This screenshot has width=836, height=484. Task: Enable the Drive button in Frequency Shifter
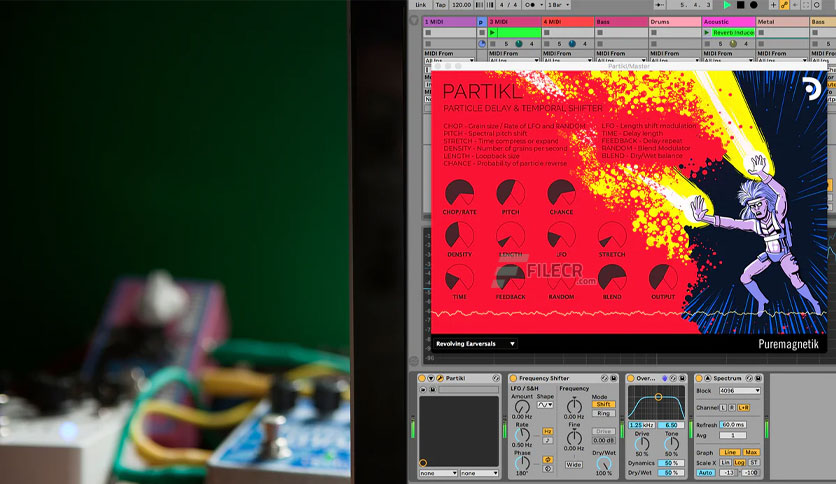604,431
